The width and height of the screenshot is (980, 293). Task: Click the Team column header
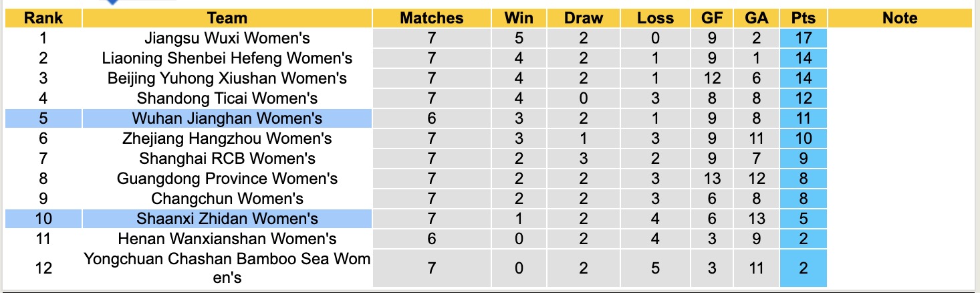[227, 18]
